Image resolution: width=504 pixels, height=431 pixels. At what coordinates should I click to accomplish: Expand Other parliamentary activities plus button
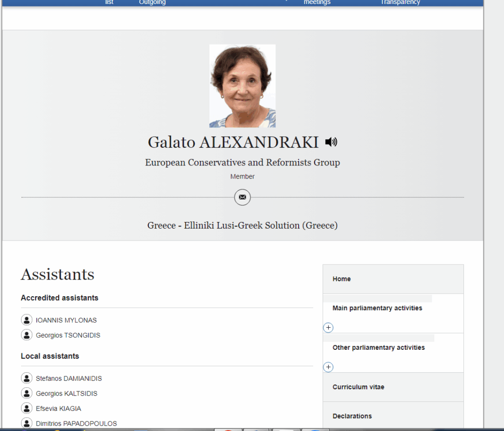coord(328,367)
